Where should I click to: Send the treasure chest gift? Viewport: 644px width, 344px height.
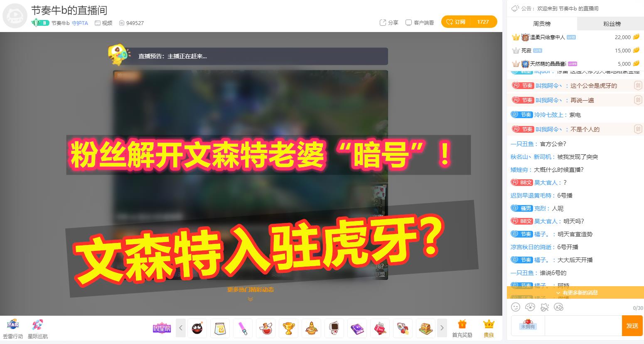(x=425, y=328)
